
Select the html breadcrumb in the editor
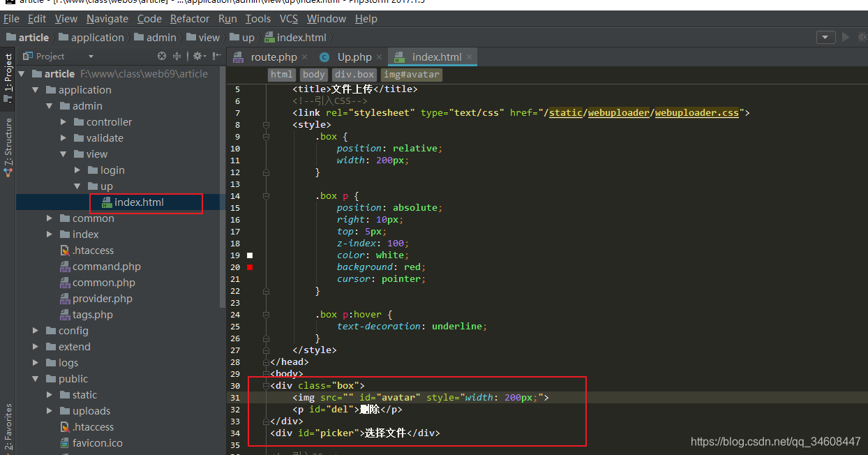click(x=281, y=75)
